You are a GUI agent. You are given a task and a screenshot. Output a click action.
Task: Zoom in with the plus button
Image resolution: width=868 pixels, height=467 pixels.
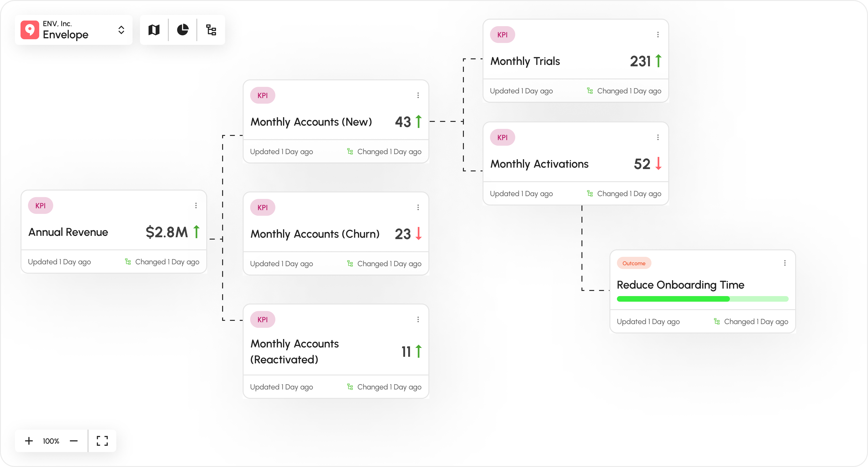click(x=29, y=441)
